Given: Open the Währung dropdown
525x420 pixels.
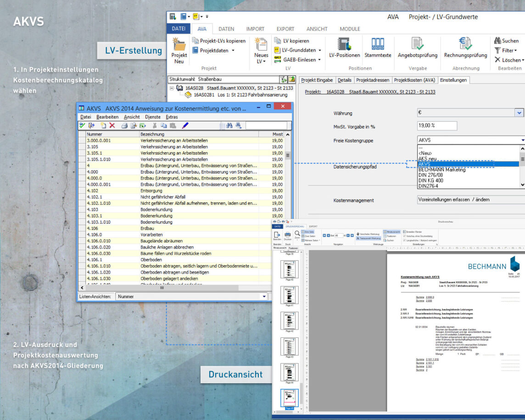Looking at the screenshot, I should click(x=519, y=113).
